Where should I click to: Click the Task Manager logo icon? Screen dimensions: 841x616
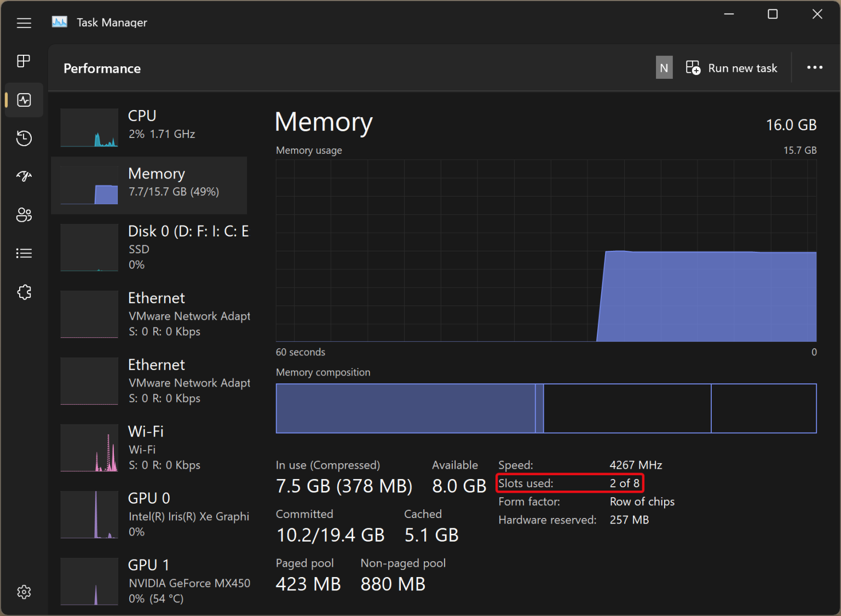click(60, 21)
